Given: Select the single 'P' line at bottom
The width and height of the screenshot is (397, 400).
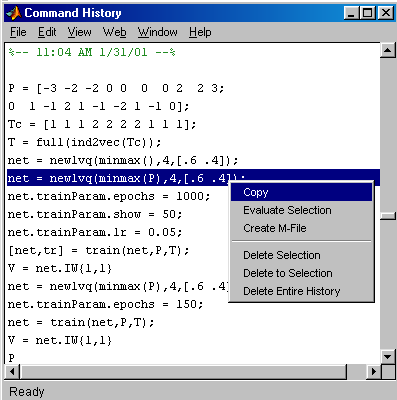Looking at the screenshot, I should pos(12,358).
